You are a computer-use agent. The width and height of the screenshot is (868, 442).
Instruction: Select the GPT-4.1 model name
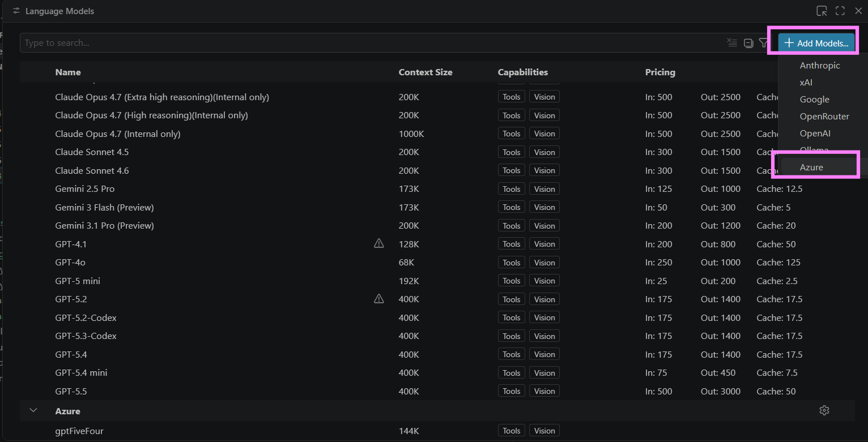(x=71, y=244)
